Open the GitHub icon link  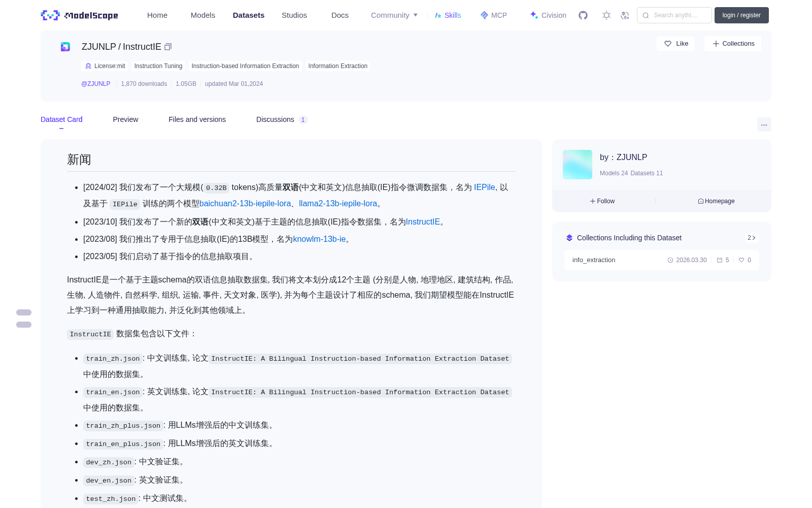583,15
